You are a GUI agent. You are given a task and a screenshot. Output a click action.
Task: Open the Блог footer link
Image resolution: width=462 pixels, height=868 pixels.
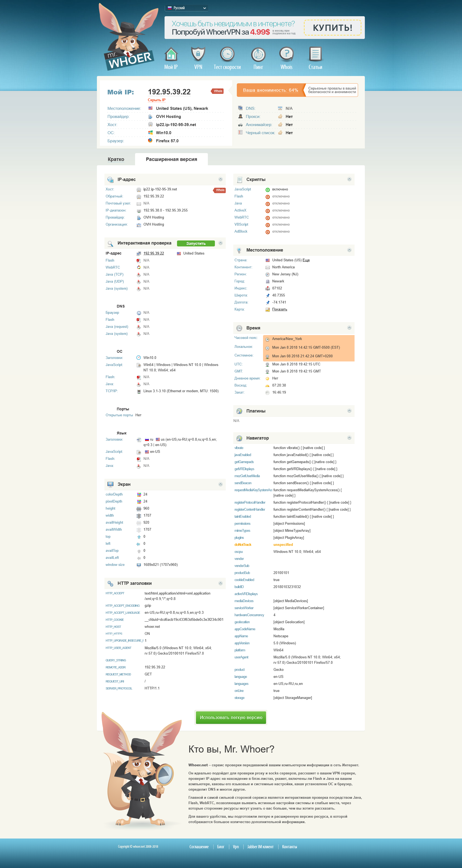click(x=221, y=847)
